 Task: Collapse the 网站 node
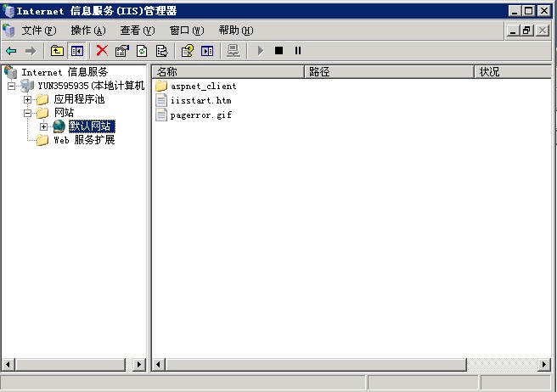click(x=27, y=113)
